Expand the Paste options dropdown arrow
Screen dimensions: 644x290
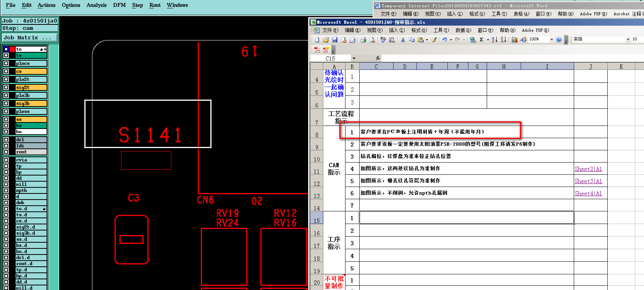427,40
